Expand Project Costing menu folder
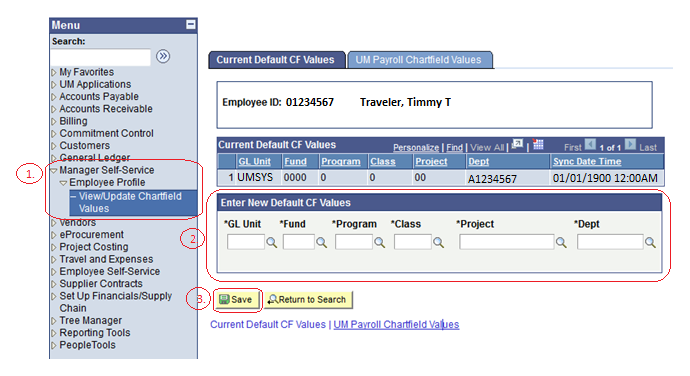This screenshot has height=376, width=690. coord(54,247)
